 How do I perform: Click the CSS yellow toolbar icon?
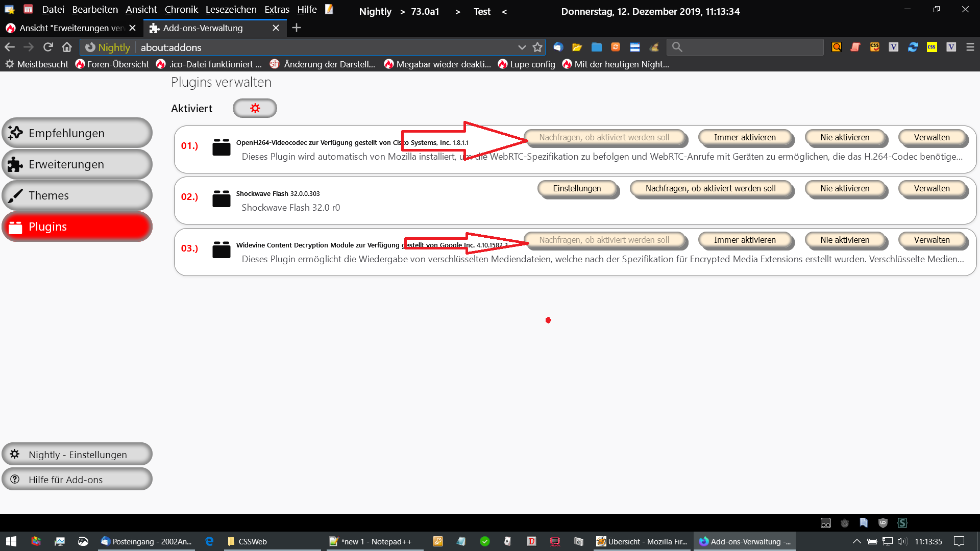pyautogui.click(x=932, y=47)
